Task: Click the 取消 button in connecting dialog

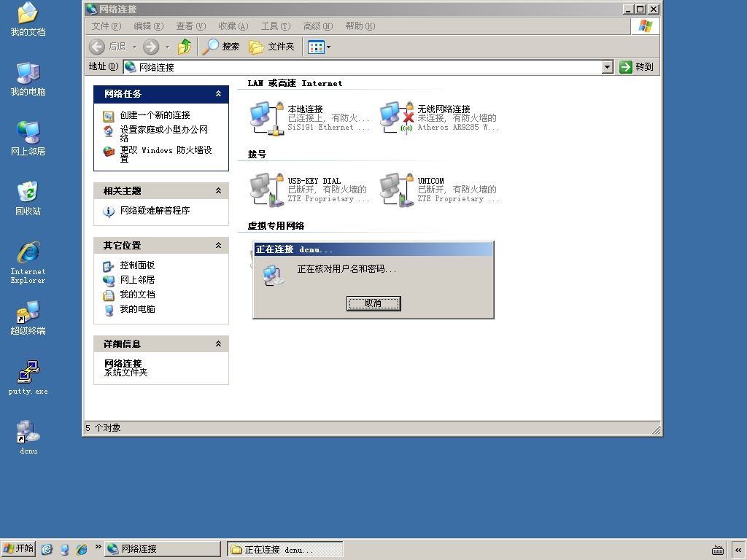Action: [373, 303]
